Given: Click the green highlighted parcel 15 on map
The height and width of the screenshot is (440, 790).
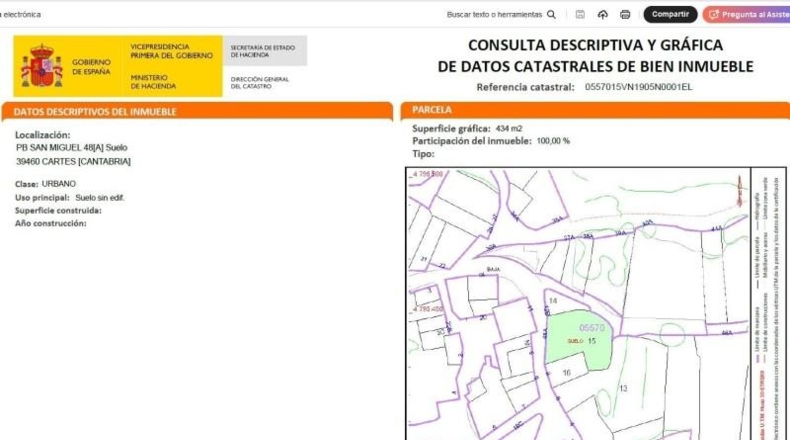Looking at the screenshot, I should (579, 340).
